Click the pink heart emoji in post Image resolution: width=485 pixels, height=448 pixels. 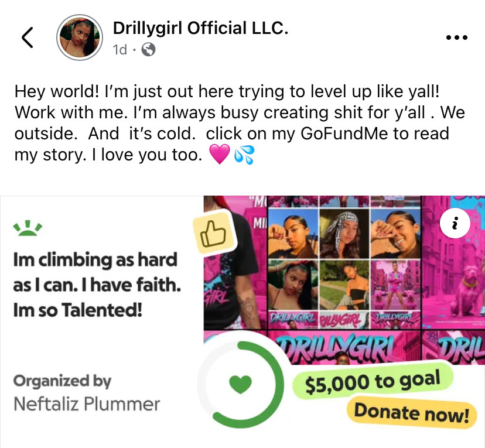pos(220,154)
